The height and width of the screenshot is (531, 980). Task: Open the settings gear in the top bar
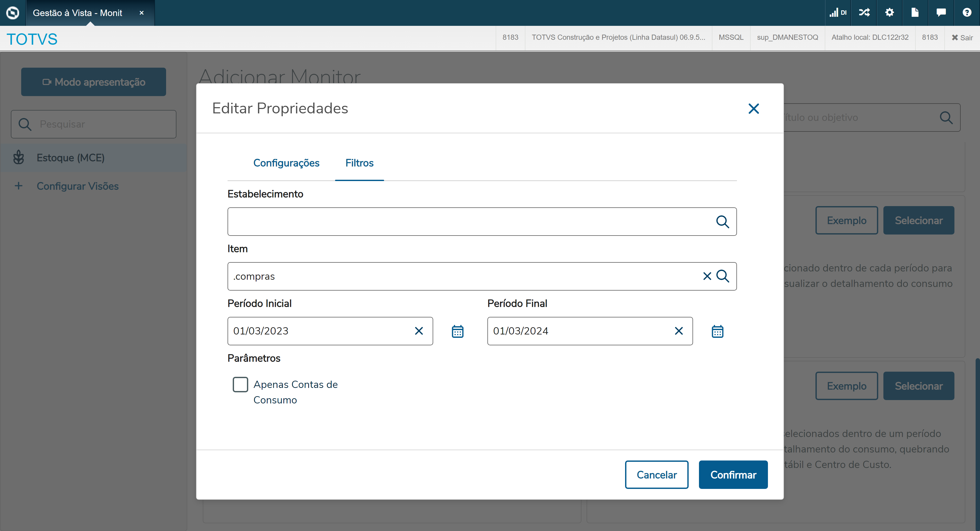click(x=889, y=13)
